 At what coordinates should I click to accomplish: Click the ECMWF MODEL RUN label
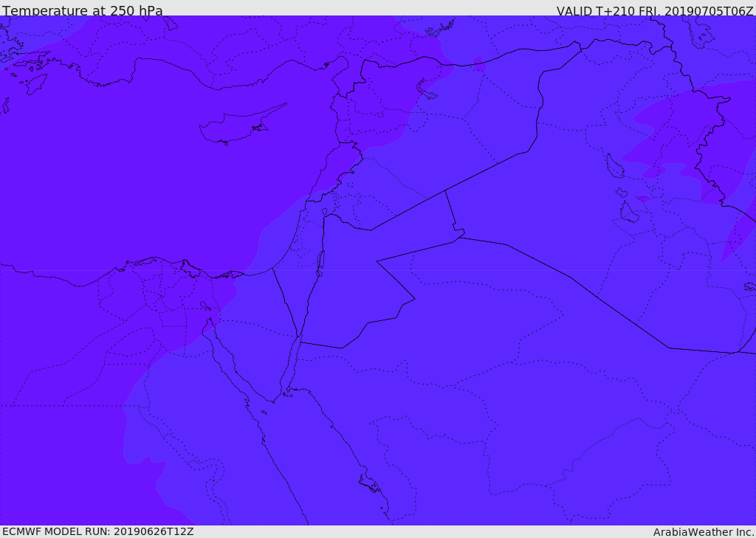(x=97, y=531)
